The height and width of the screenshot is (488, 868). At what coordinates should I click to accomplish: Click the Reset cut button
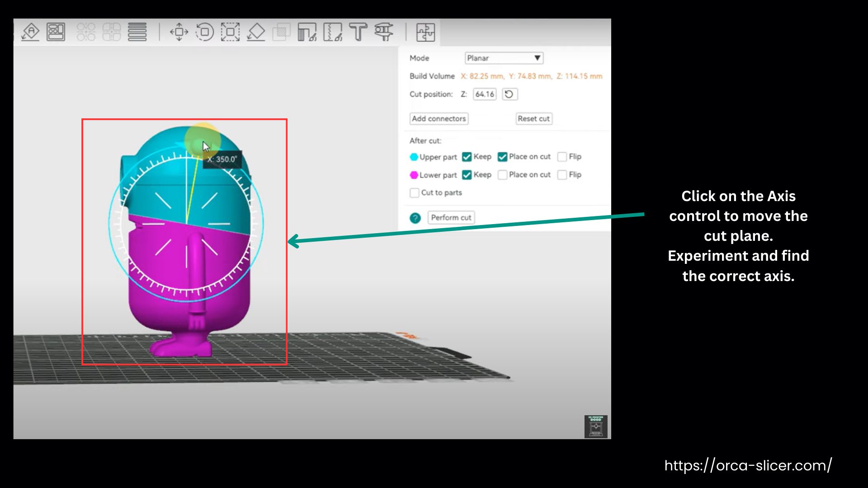click(x=534, y=118)
